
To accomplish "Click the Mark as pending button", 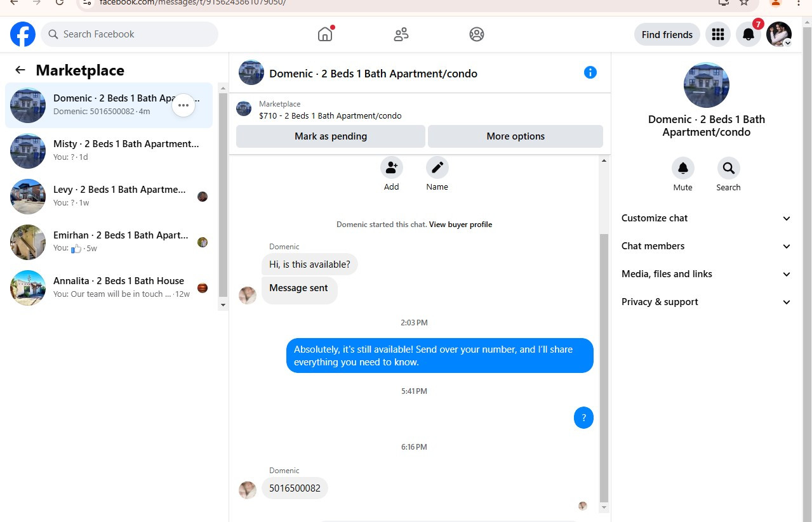I will 331,136.
